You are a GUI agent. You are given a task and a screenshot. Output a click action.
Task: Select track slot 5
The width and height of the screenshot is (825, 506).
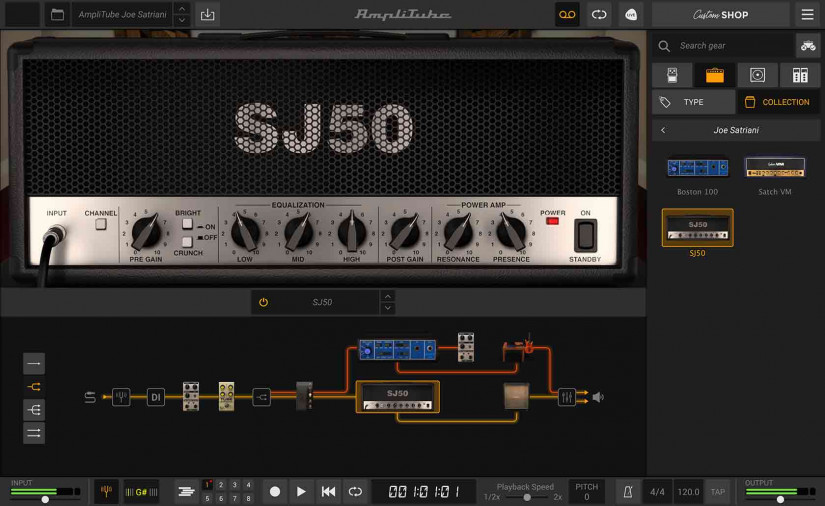pos(207,498)
